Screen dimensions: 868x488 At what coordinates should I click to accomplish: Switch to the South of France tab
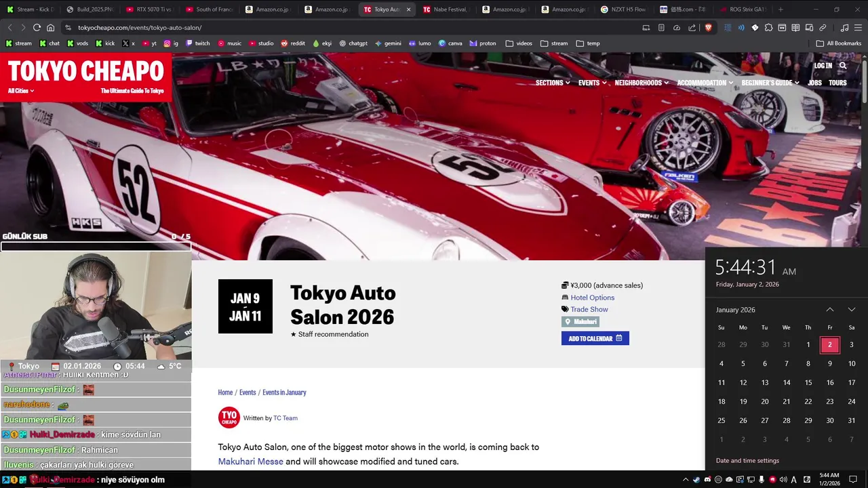208,9
